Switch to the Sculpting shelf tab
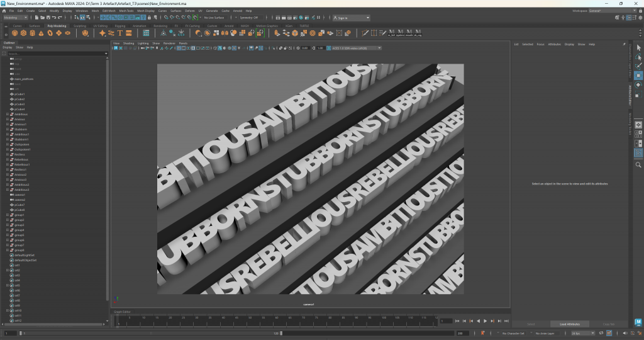Image resolution: width=644 pixels, height=340 pixels. 80,26
